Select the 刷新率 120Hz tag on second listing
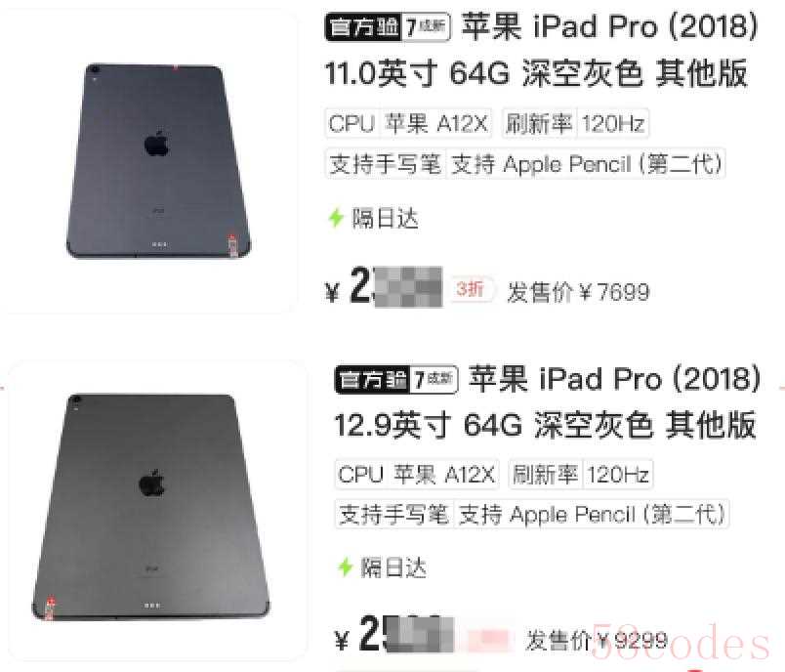 (x=581, y=474)
